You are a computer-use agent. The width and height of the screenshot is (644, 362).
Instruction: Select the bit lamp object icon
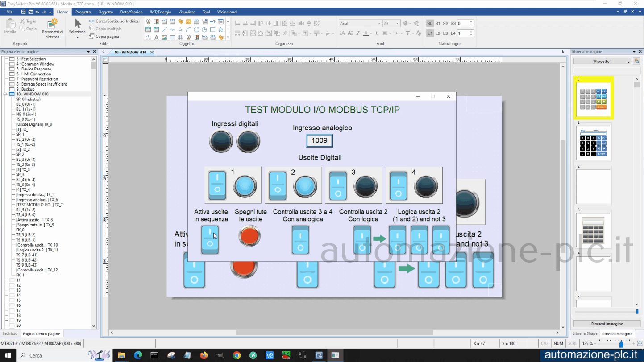[148, 21]
